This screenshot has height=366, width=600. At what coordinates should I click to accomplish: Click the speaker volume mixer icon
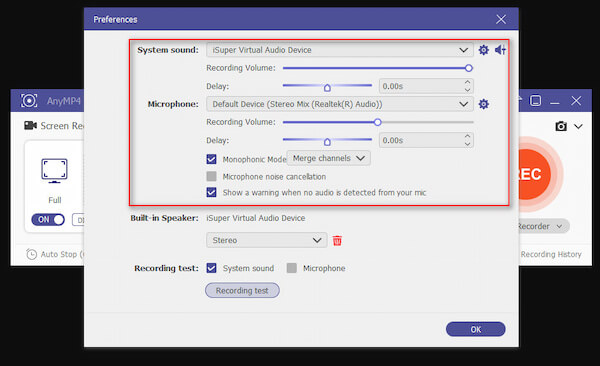click(x=501, y=50)
